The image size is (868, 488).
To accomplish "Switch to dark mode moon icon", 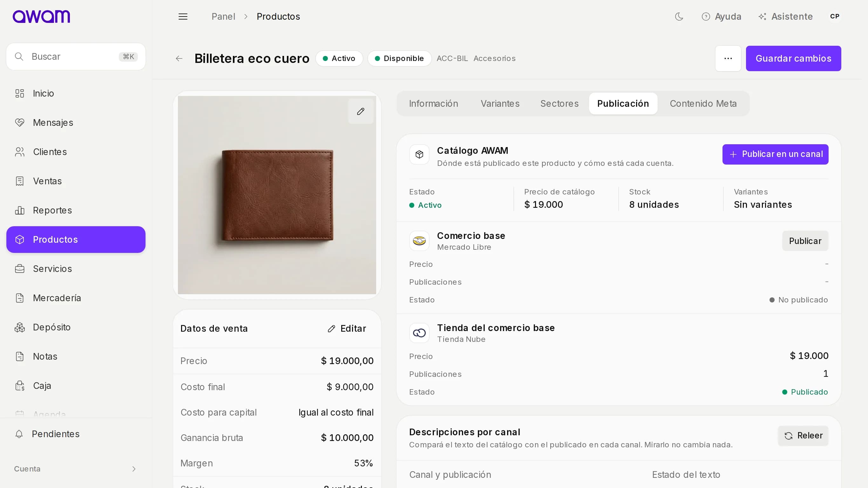I will [679, 17].
